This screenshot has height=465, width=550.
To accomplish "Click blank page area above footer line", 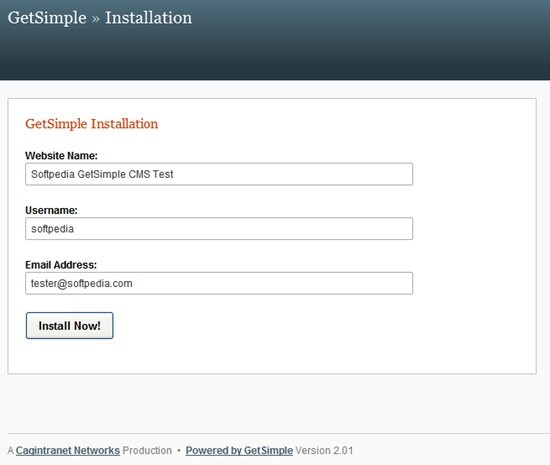I will 275,403.
